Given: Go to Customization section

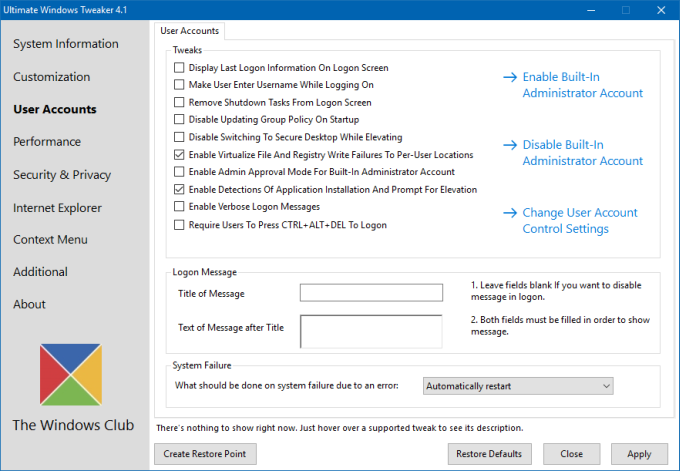Looking at the screenshot, I should pos(52,77).
